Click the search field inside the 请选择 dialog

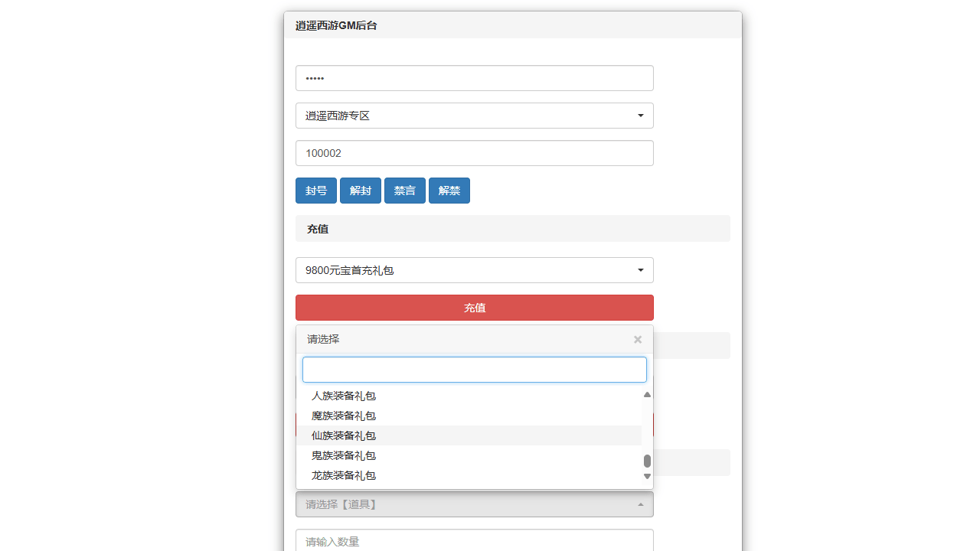pyautogui.click(x=475, y=370)
